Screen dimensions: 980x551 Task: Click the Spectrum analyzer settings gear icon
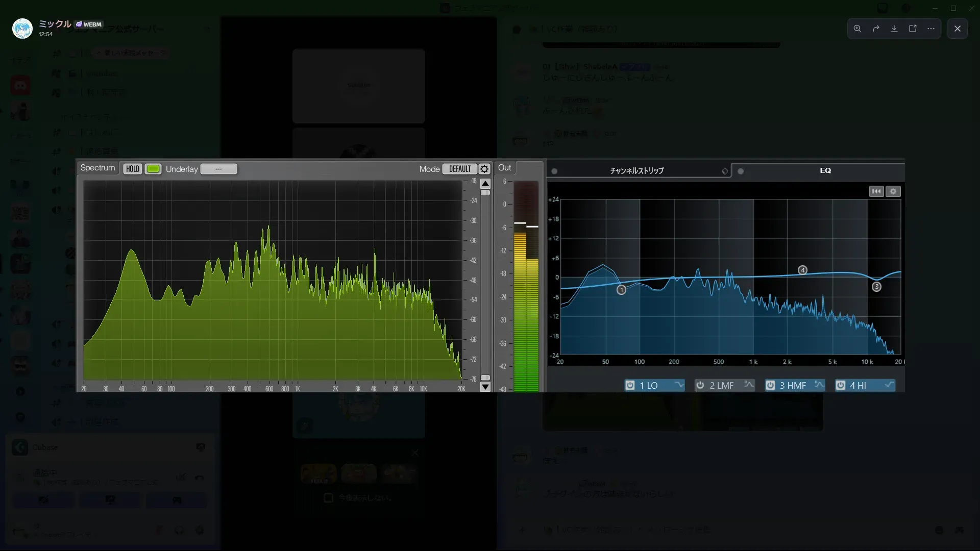click(484, 169)
